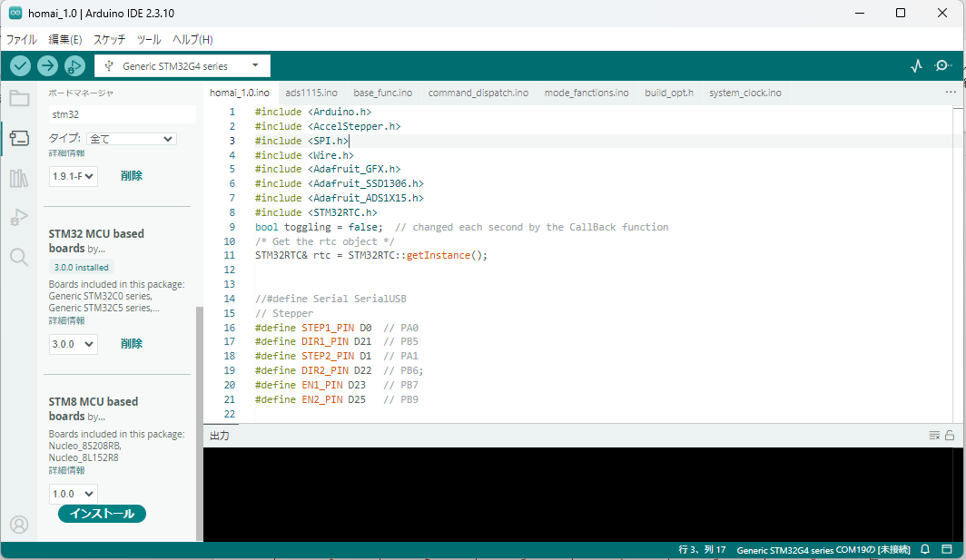Open the スケッチ menu
The image size is (966, 560).
point(109,39)
